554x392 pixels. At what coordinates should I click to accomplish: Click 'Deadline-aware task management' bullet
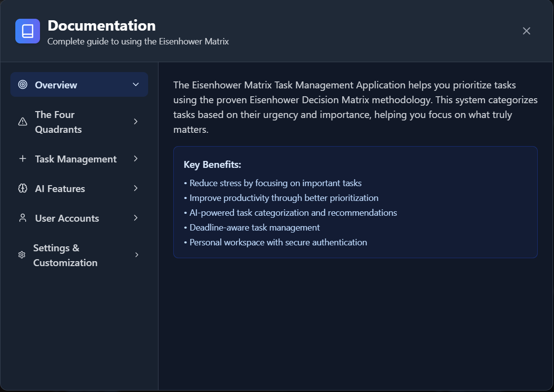pos(252,228)
